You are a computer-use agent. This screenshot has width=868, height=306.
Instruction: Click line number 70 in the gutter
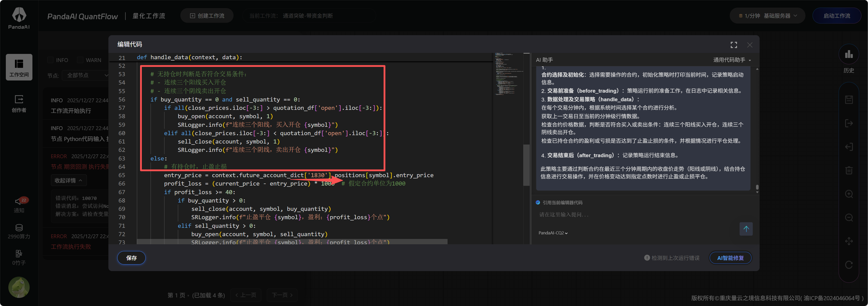(122, 217)
